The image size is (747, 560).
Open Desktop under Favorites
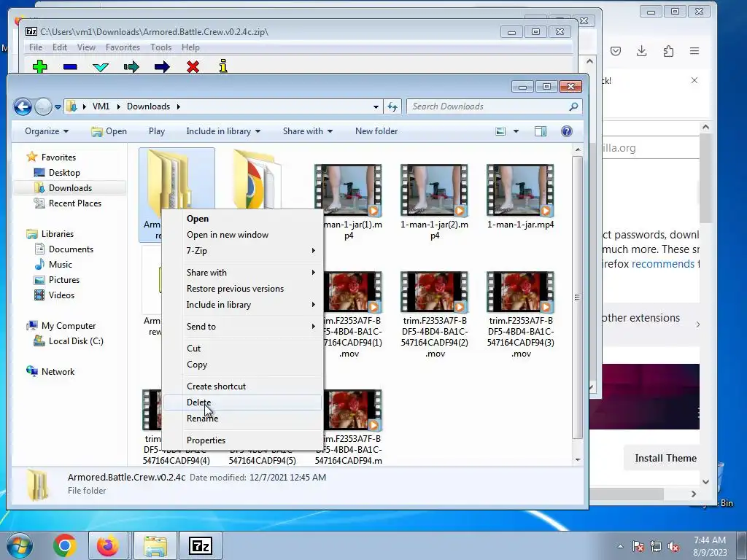[x=64, y=173]
